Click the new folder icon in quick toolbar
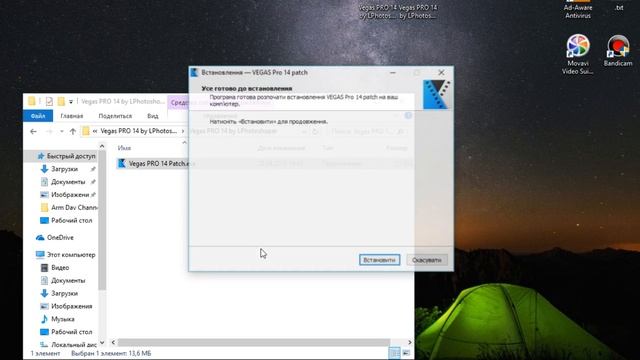Viewport: 640px width, 360px height. click(61, 101)
